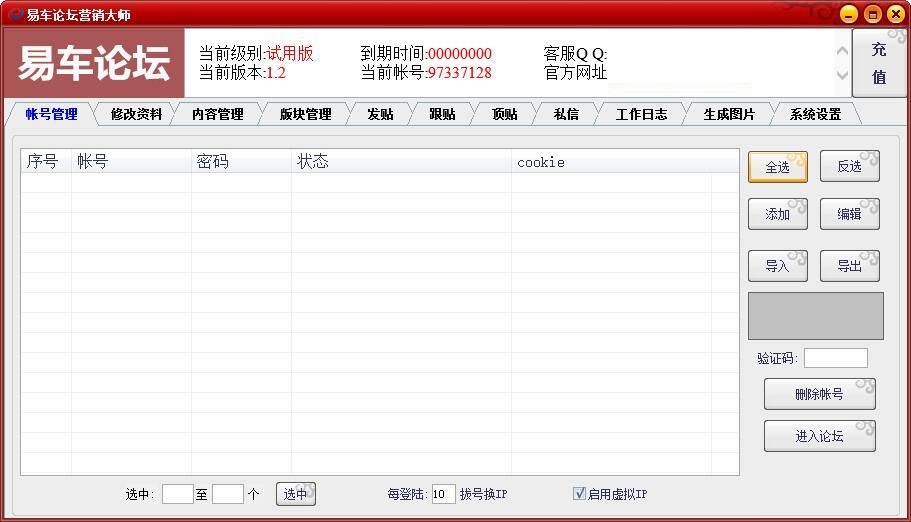Click the header scroll up arrow

click(842, 51)
